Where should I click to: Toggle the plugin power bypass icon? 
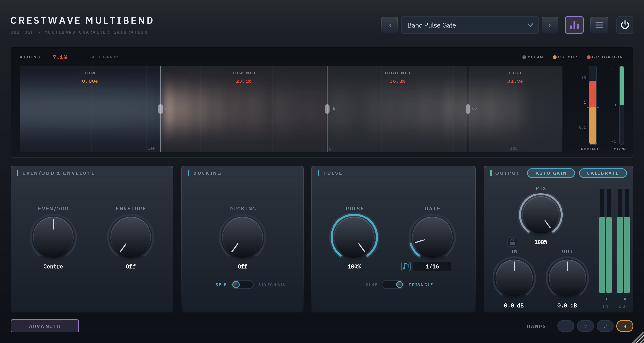point(625,25)
